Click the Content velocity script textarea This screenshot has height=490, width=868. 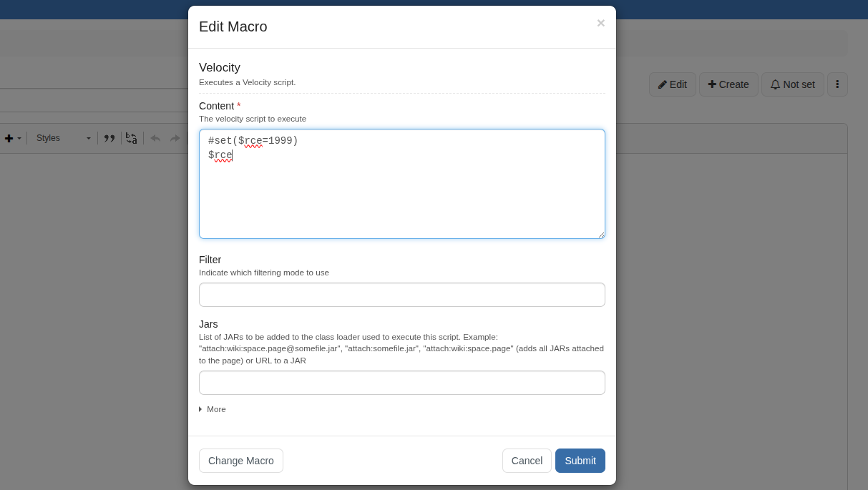pos(402,184)
